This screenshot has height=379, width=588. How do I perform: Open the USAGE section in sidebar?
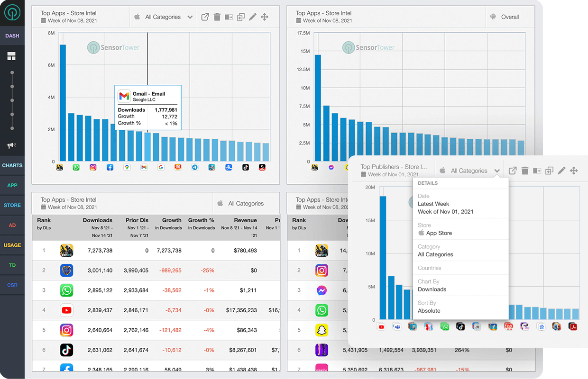pyautogui.click(x=12, y=245)
